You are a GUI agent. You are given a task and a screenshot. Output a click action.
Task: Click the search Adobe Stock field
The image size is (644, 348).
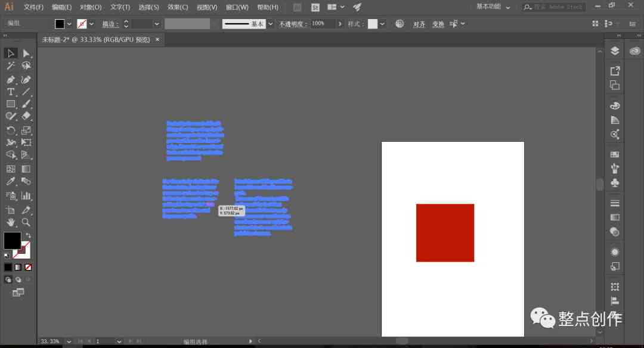point(554,7)
